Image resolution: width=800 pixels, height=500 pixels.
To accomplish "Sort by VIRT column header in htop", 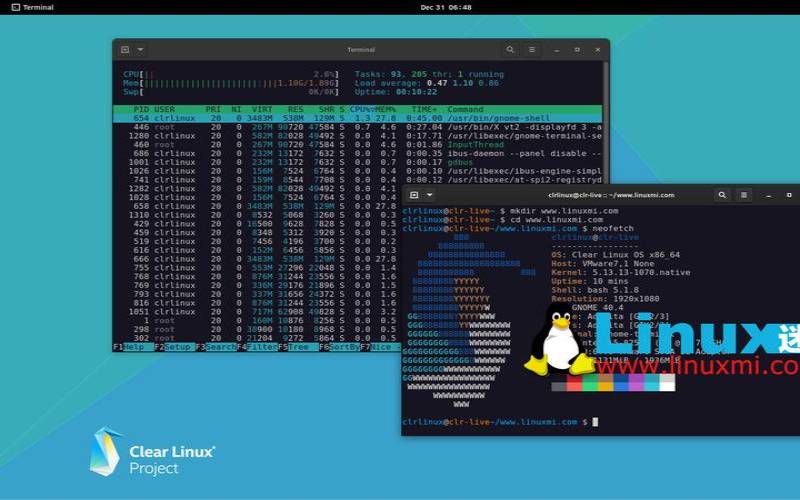I will tap(262, 109).
